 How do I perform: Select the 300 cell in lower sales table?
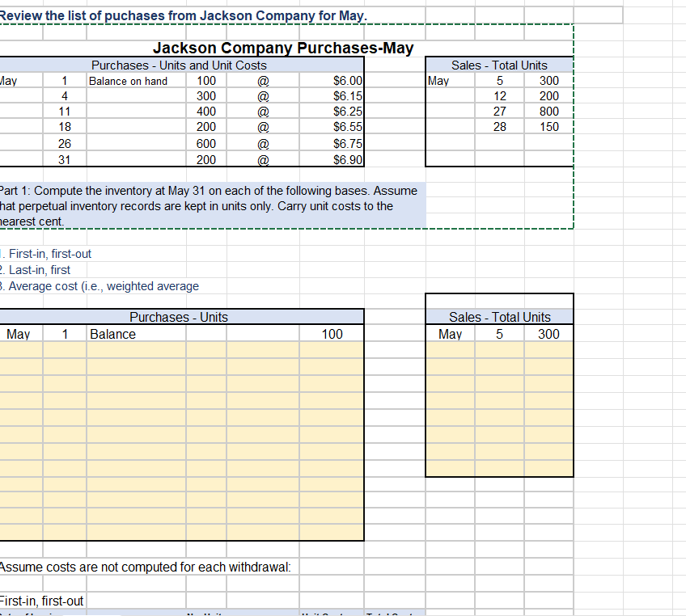(548, 334)
